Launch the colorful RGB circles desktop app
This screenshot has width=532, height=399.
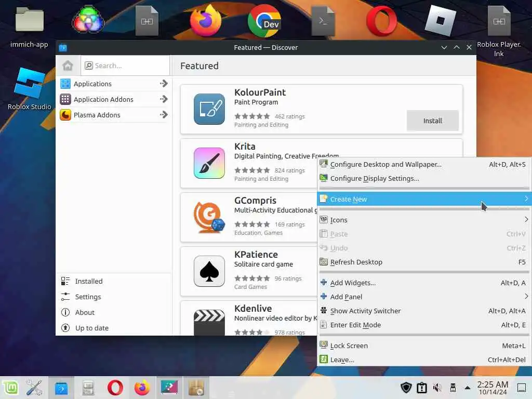88,20
